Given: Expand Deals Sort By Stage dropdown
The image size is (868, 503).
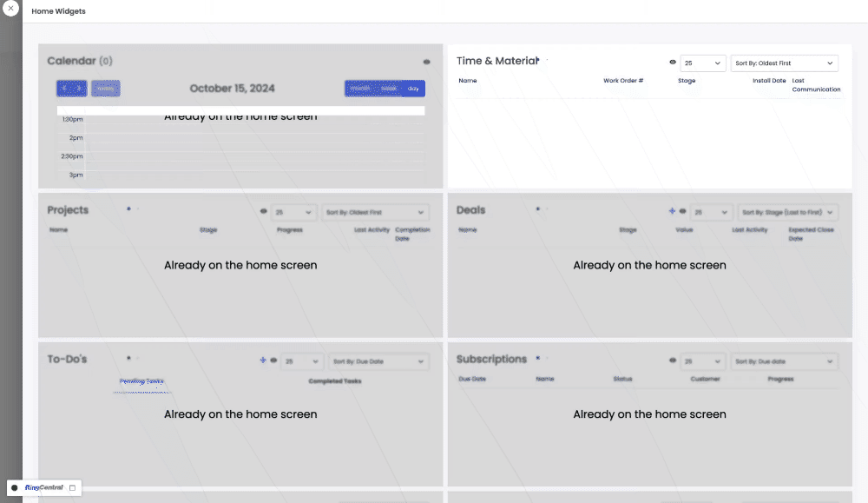Looking at the screenshot, I should (x=788, y=212).
